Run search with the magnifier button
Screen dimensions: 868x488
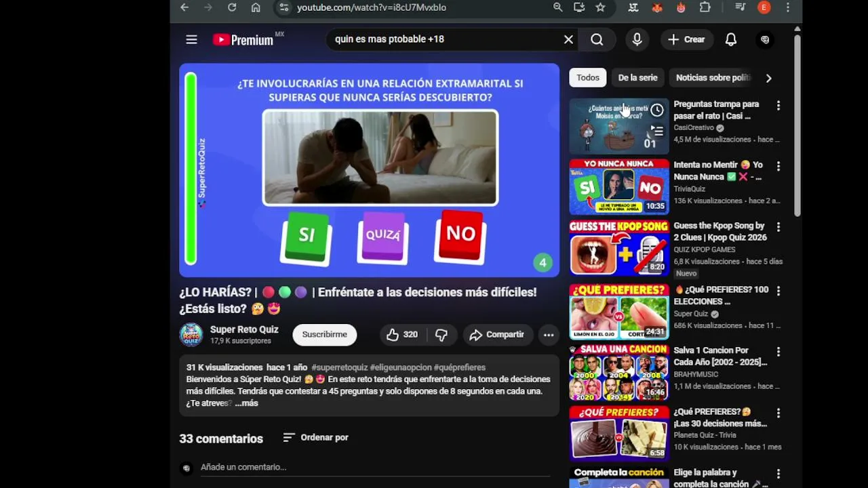[597, 39]
